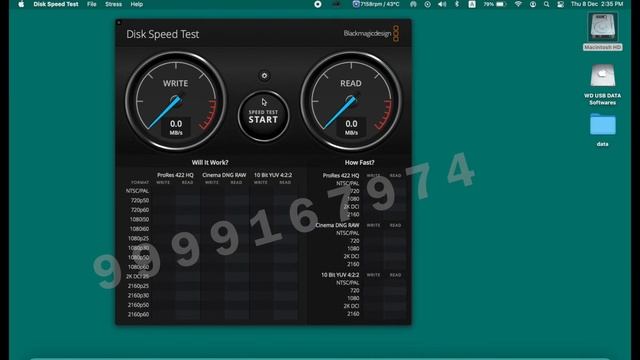Click the 2160p50 format row

(x=138, y=305)
